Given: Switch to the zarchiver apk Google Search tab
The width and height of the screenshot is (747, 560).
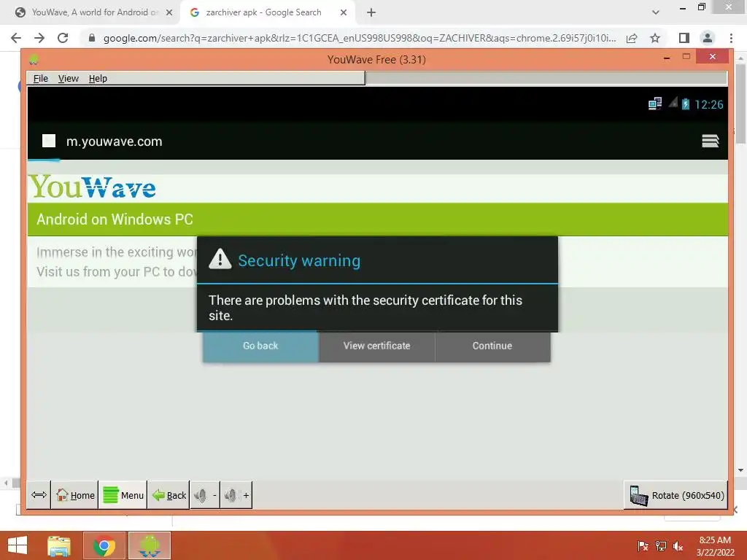Looking at the screenshot, I should tap(264, 12).
